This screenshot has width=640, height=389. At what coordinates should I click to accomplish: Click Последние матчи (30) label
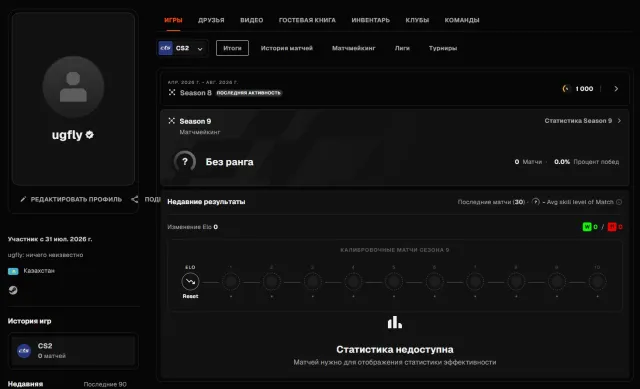point(491,202)
